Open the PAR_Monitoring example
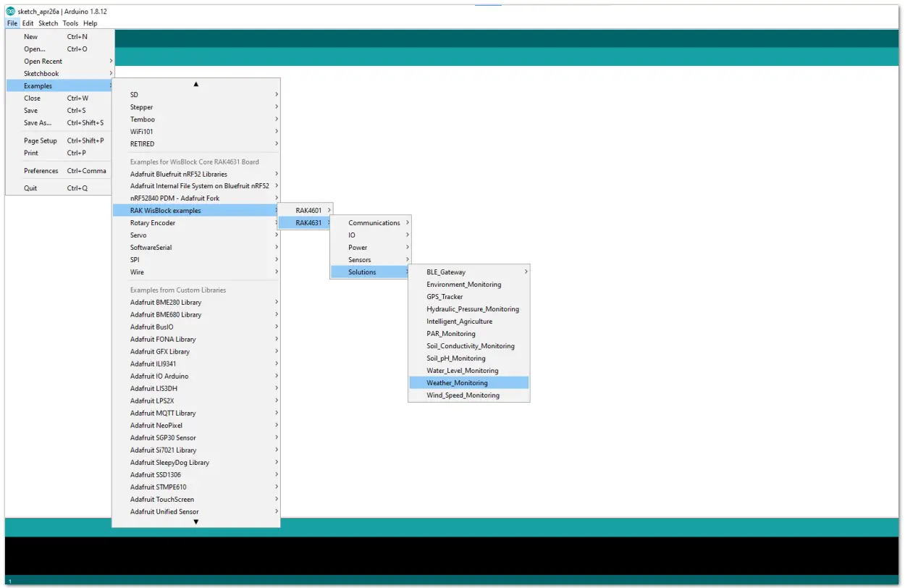905x588 pixels. [469, 334]
